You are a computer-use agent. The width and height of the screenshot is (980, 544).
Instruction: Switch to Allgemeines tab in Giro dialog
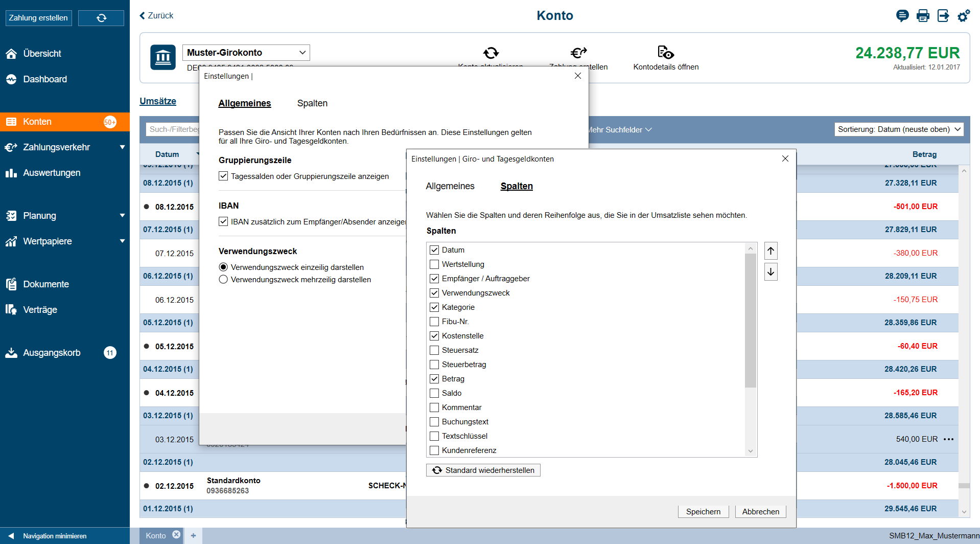point(450,186)
